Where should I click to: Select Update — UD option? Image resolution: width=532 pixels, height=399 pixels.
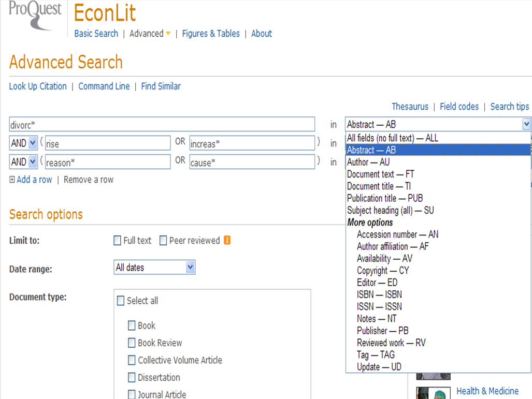click(438, 367)
